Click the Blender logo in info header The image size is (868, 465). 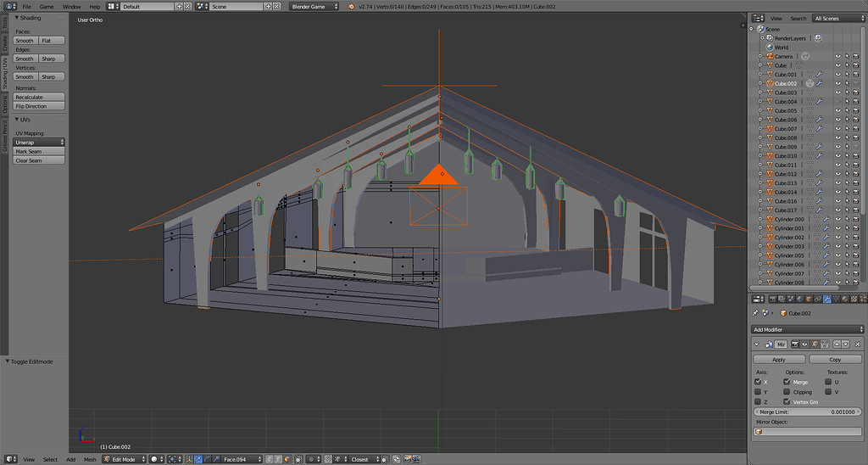click(352, 7)
